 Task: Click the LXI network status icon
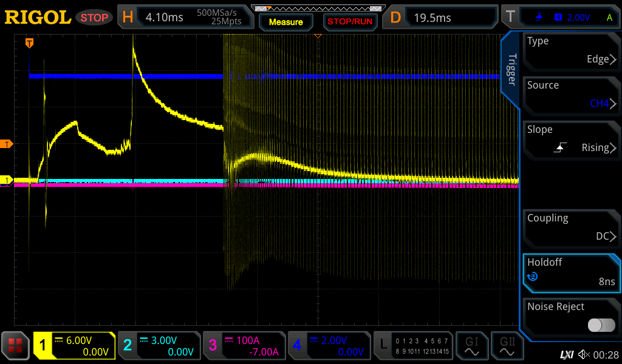tap(566, 354)
